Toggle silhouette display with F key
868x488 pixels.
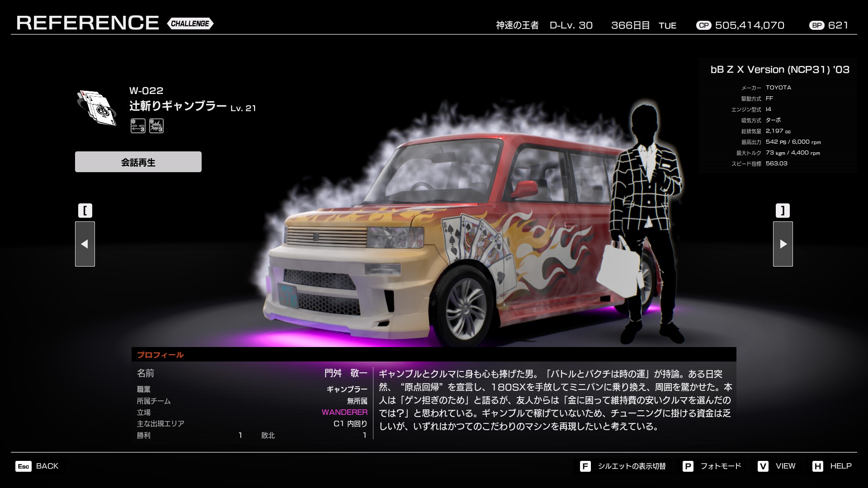(585, 466)
